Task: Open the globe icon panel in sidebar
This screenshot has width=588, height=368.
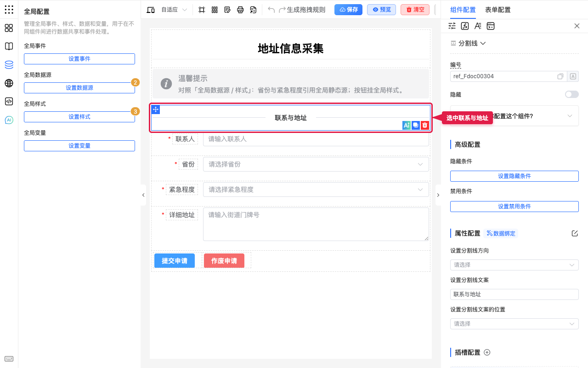Action: click(9, 83)
